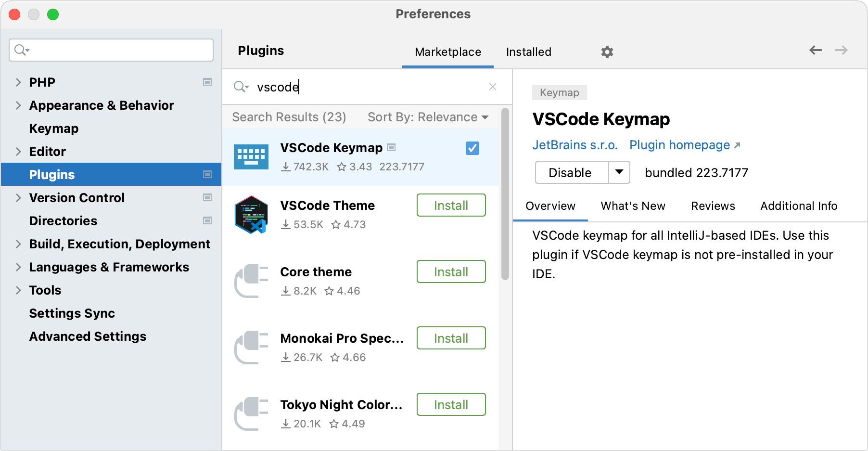Click the forward navigation arrow
Screen dimensions: 868x451
pos(842,50)
